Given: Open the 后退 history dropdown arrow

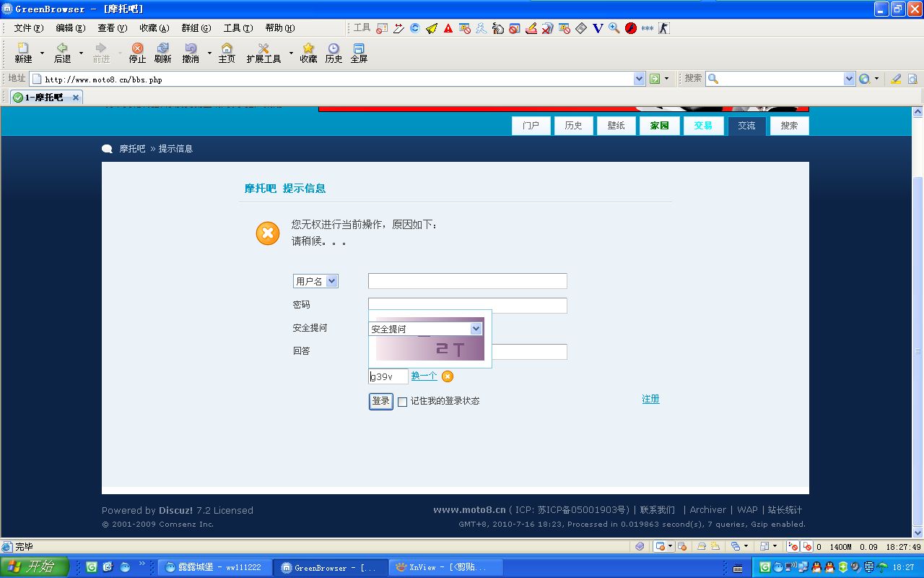Looking at the screenshot, I should [81, 53].
